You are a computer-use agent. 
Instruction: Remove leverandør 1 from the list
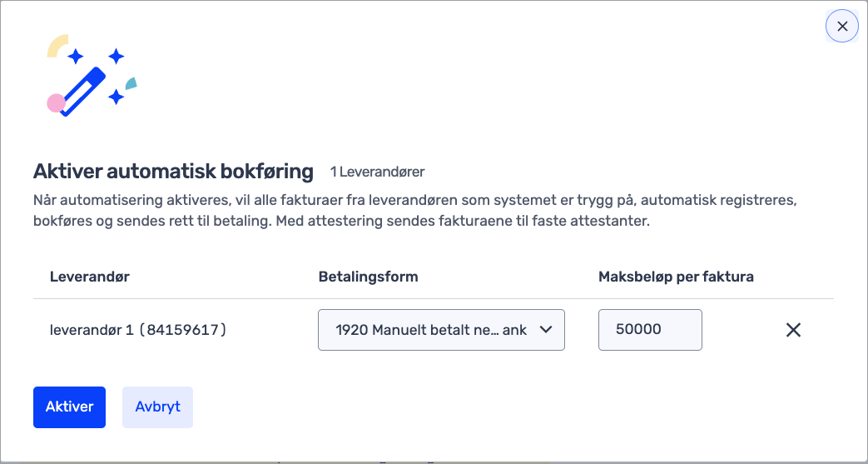[793, 330]
